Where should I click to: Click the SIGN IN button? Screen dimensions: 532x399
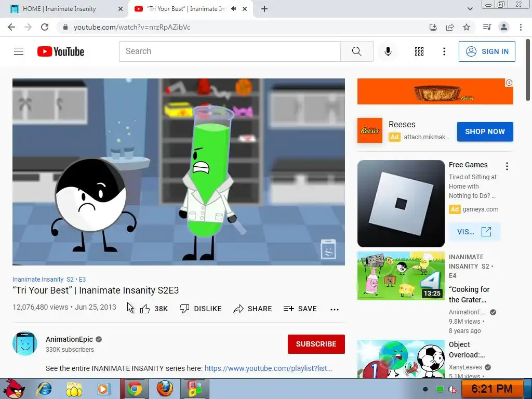point(487,51)
